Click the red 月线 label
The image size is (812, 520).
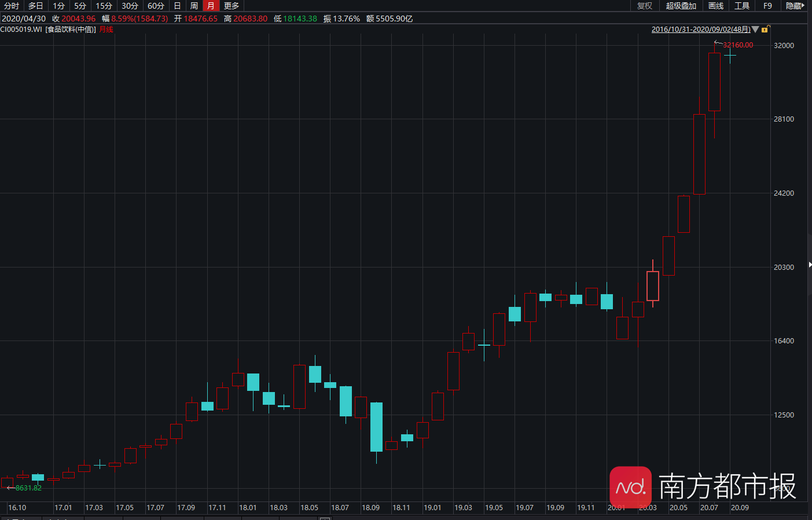[x=106, y=30]
